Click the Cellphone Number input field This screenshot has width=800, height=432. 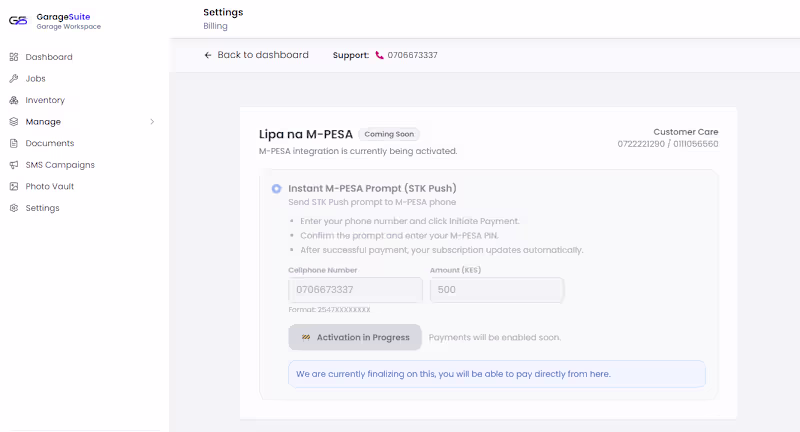(355, 290)
